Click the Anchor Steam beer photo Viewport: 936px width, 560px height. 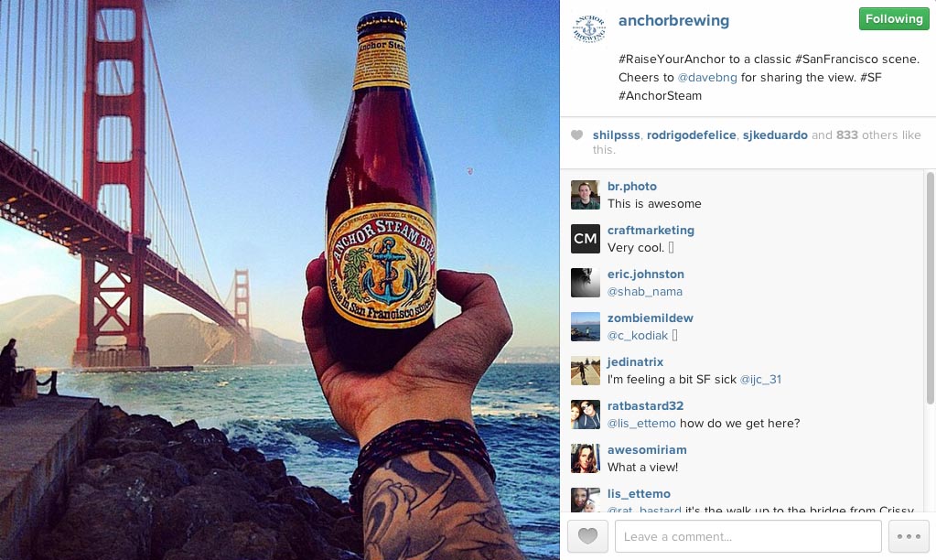coord(279,280)
